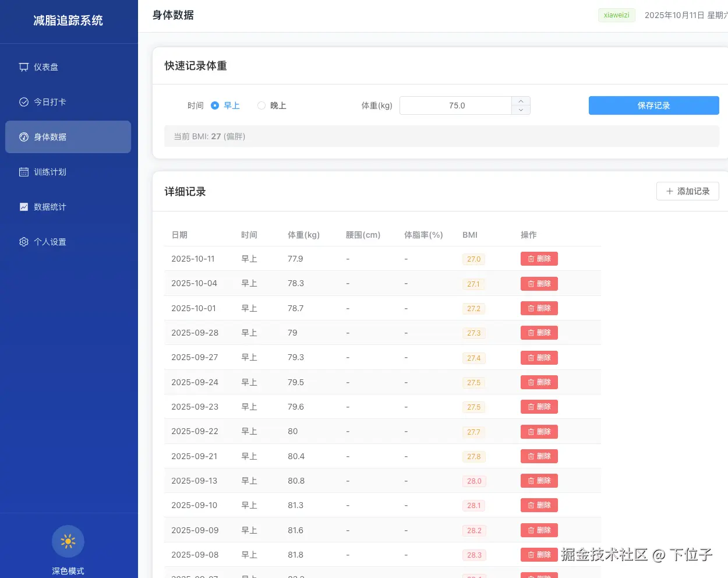Click the chart icon beside 数据统计
Screen dimensions: 728x578
(x=23, y=206)
